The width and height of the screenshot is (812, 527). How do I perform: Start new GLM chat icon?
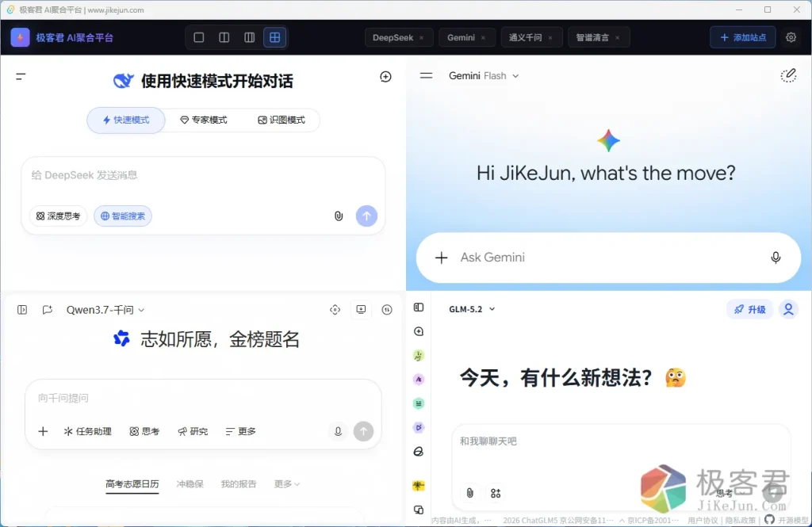(x=419, y=331)
